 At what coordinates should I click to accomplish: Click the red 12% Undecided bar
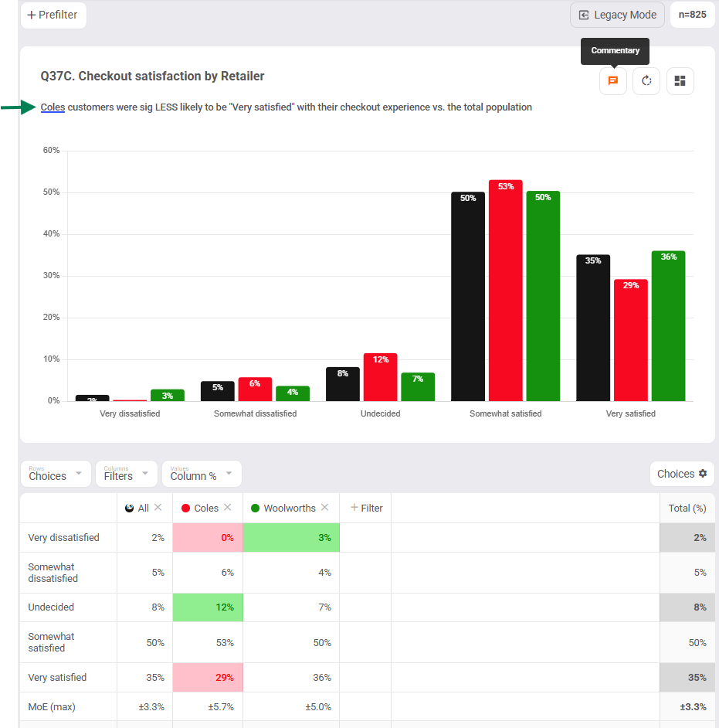381,377
